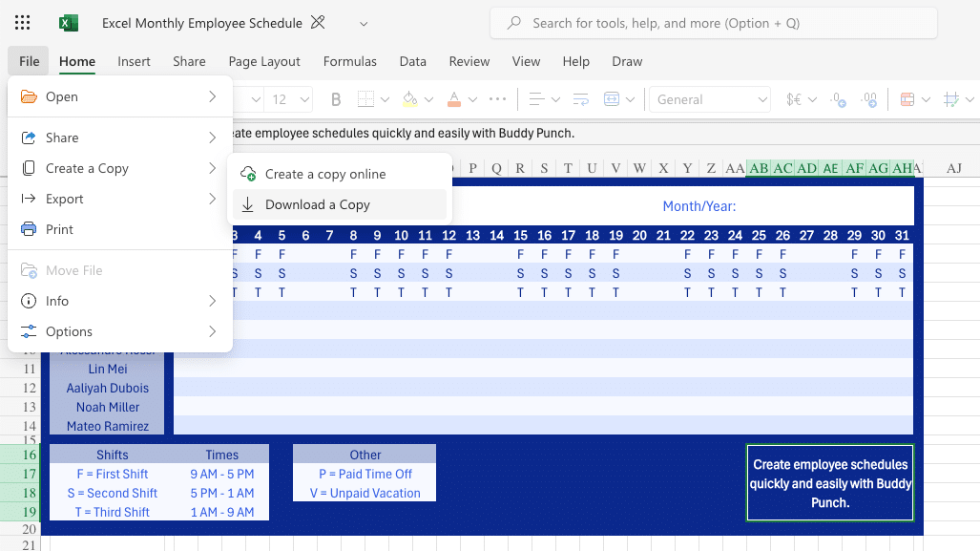
Task: Toggle wrap text on the cell
Action: click(580, 99)
